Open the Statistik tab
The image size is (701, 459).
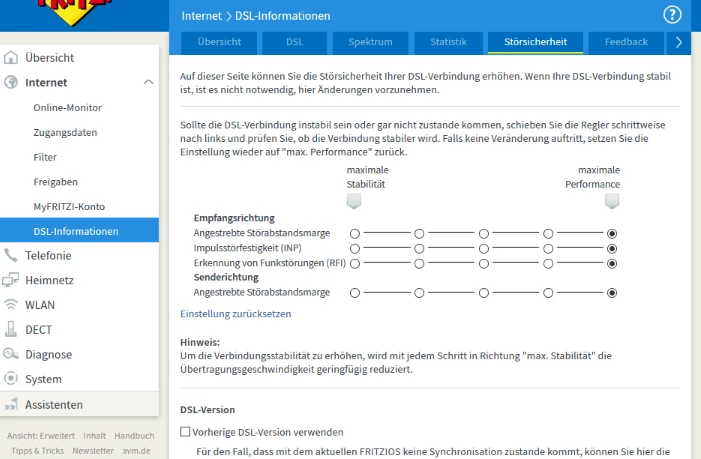tap(448, 42)
